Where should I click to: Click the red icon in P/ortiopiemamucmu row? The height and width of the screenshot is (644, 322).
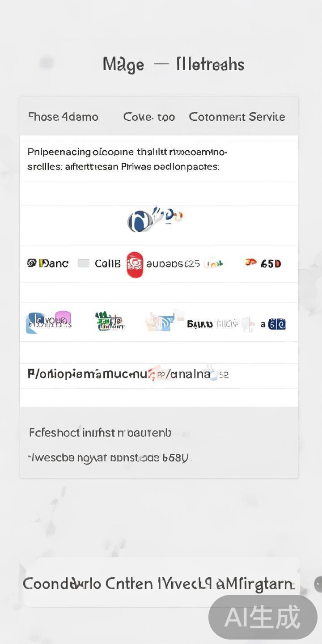point(155,373)
